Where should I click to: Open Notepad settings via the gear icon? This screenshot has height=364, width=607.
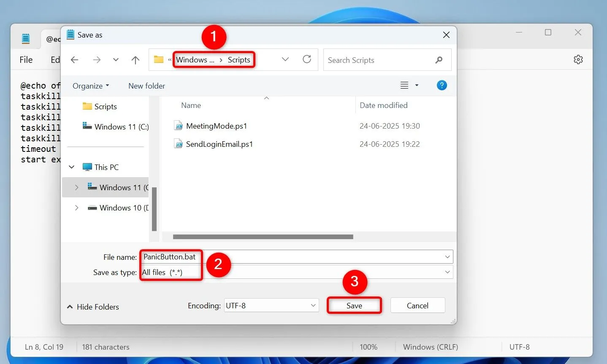click(x=578, y=59)
